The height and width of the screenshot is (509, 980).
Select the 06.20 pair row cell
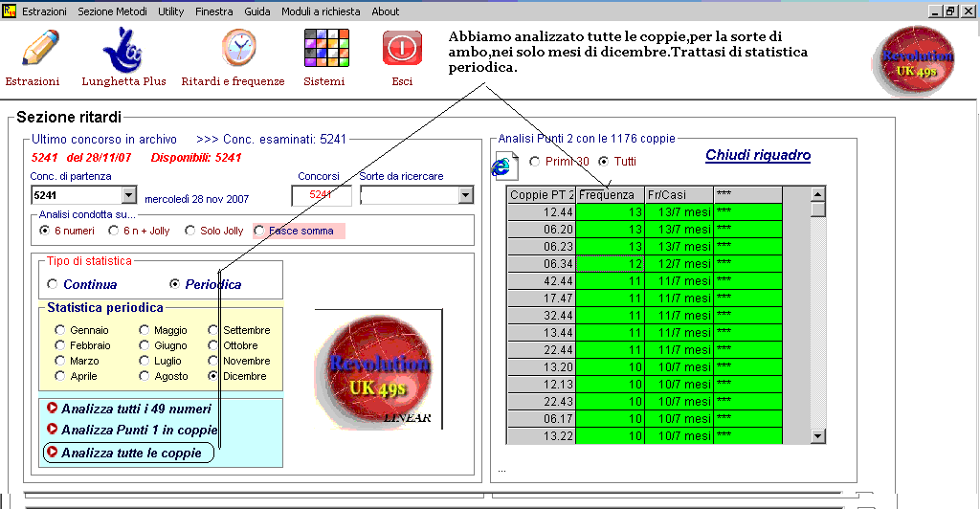point(542,230)
